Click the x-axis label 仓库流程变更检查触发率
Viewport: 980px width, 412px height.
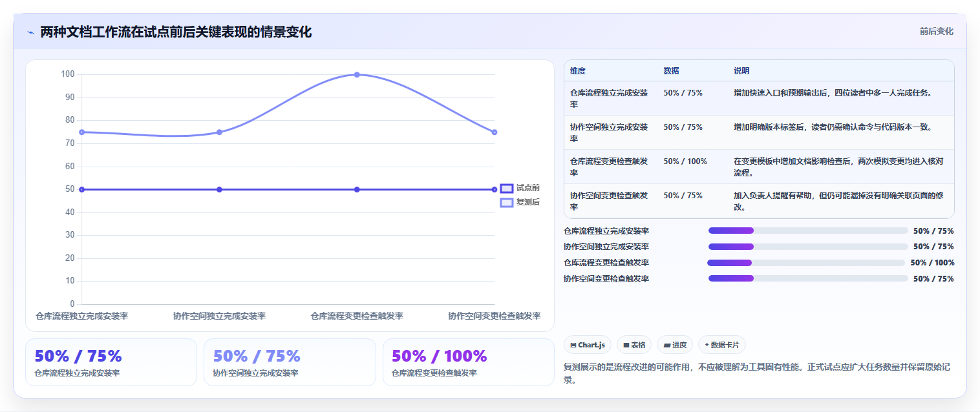click(357, 316)
